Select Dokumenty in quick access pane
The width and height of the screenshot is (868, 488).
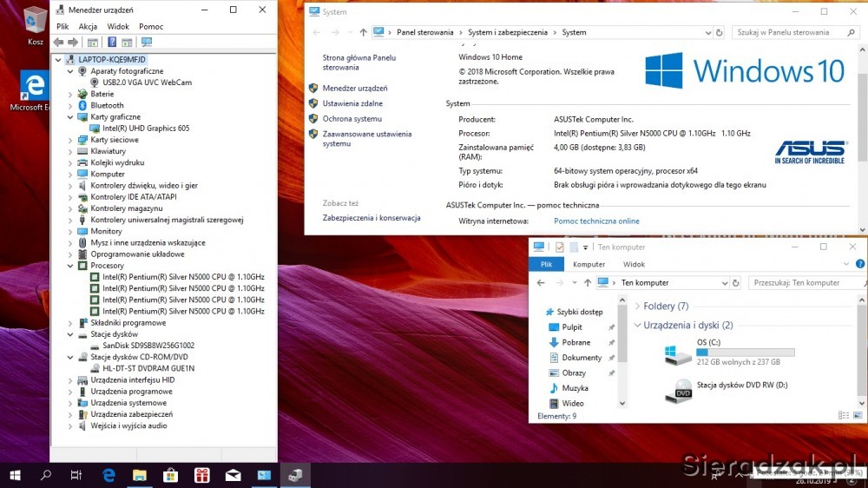tap(582, 358)
